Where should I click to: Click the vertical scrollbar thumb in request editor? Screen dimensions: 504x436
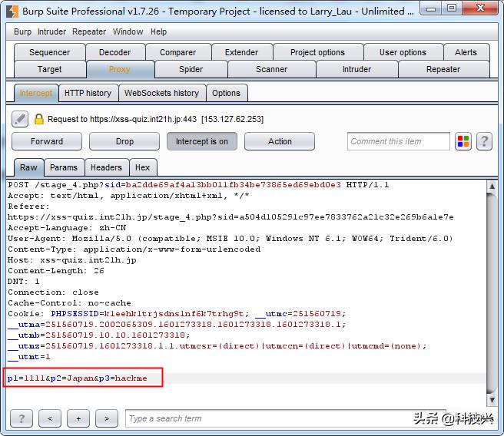(x=492, y=292)
